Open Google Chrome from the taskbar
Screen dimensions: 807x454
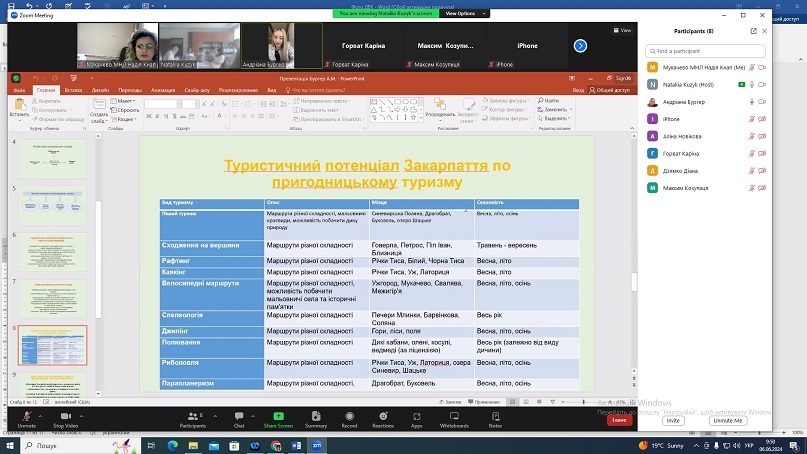click(275, 445)
